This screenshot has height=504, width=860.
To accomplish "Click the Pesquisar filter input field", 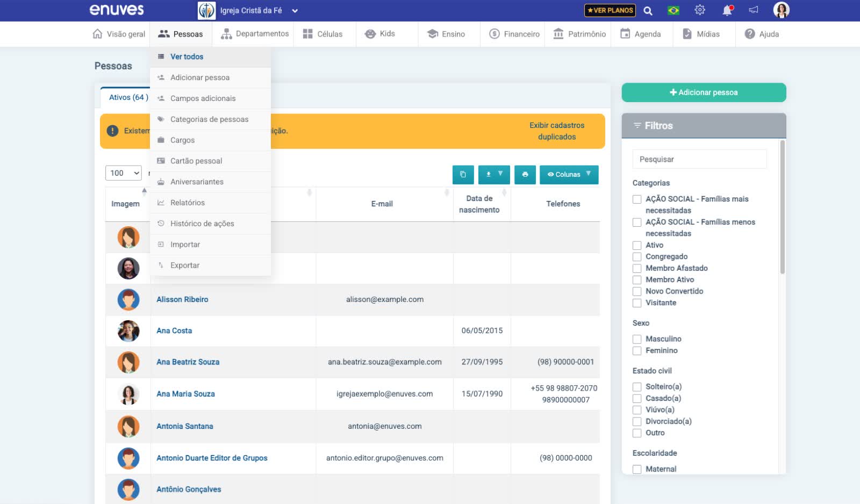I will point(699,159).
